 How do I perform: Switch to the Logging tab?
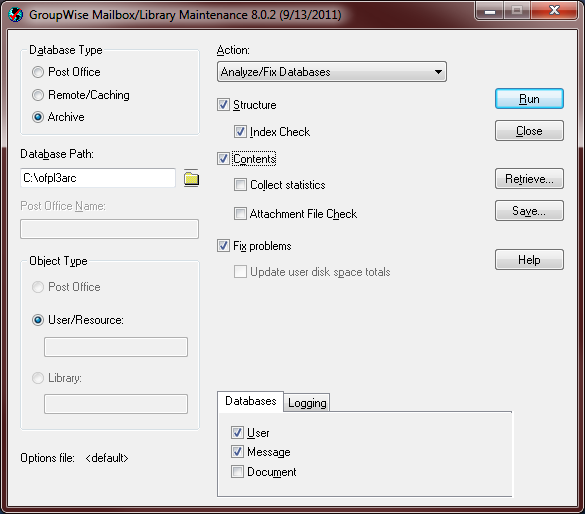point(307,403)
